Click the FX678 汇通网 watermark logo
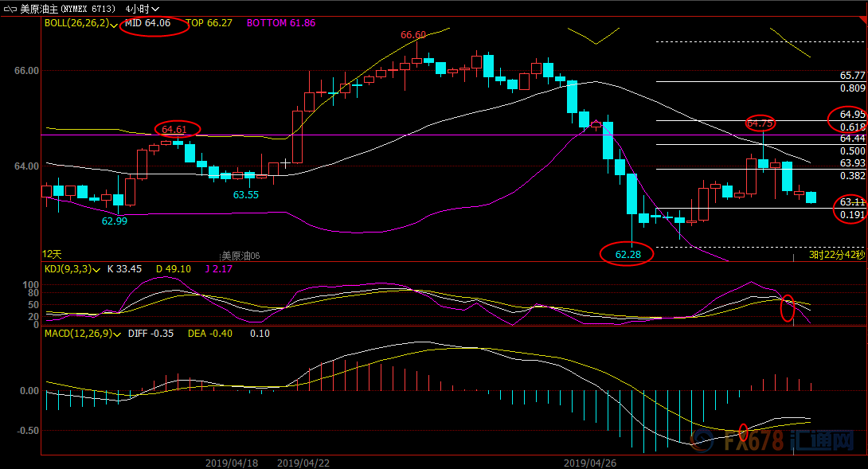The width and height of the screenshot is (868, 469). coord(772,439)
